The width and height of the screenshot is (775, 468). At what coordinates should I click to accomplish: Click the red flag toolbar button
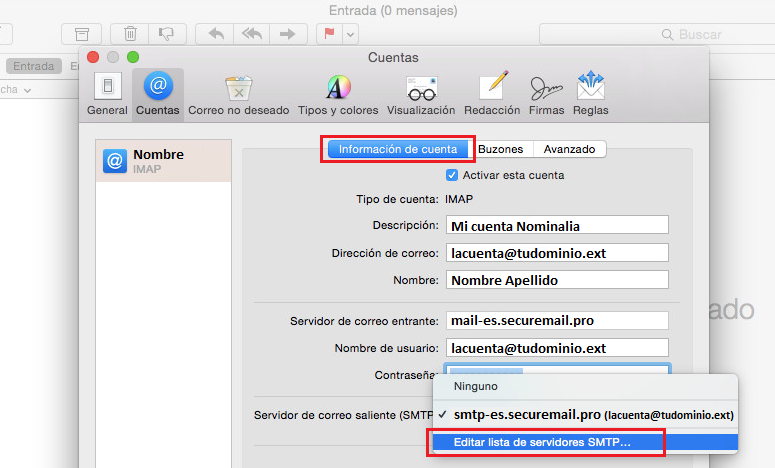(x=327, y=33)
